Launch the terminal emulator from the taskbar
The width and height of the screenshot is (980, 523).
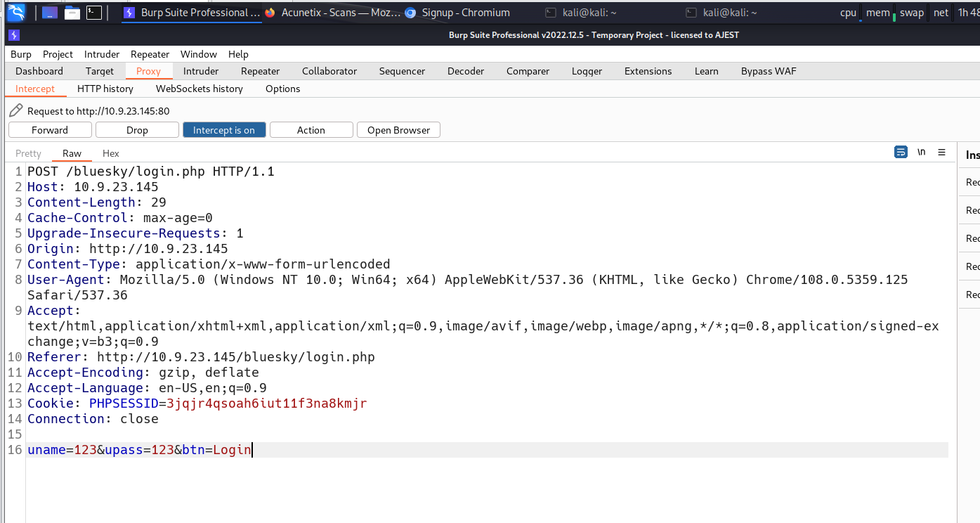pos(94,13)
